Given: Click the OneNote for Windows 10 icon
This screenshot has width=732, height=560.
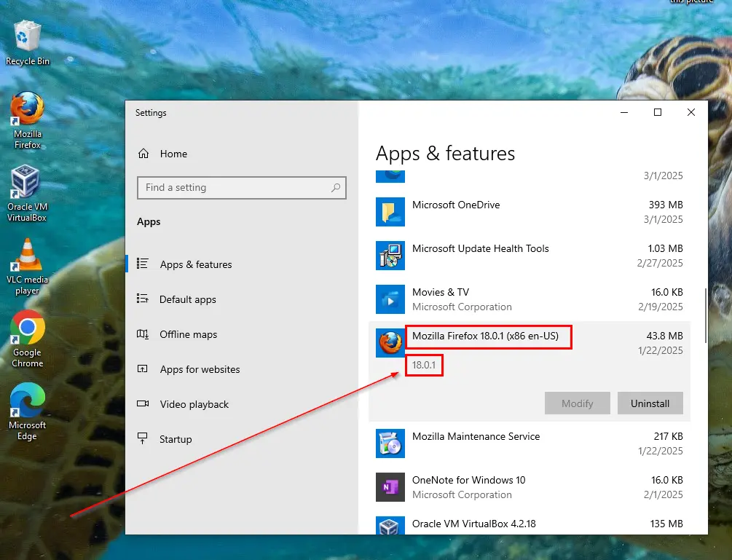Looking at the screenshot, I should [x=390, y=487].
